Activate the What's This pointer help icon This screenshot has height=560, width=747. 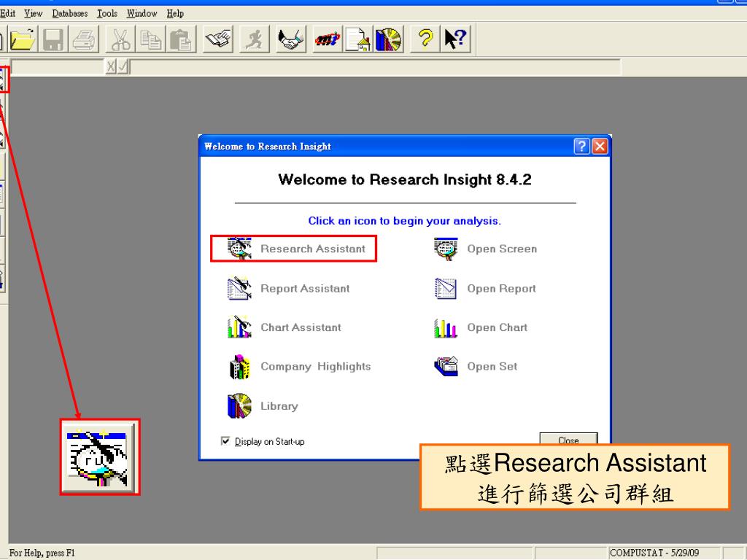tap(455, 39)
